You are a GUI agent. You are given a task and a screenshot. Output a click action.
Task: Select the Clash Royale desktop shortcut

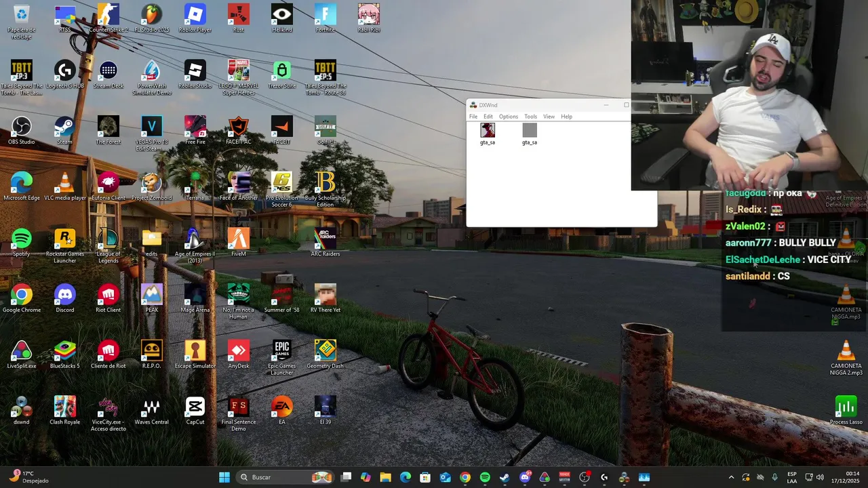(65, 411)
